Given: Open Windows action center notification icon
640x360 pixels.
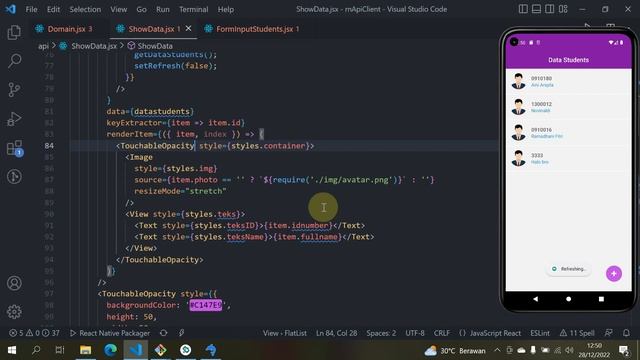Looking at the screenshot, I should tap(624, 350).
